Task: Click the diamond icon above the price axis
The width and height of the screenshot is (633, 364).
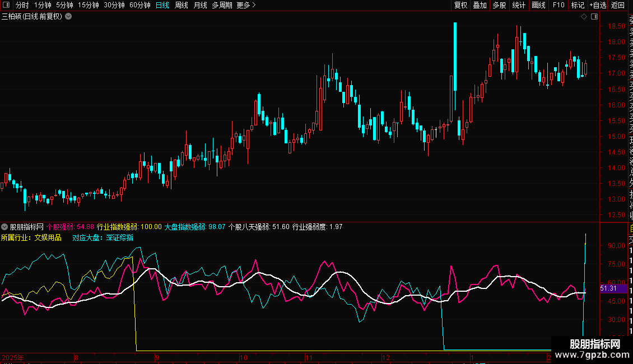Action: (x=583, y=17)
